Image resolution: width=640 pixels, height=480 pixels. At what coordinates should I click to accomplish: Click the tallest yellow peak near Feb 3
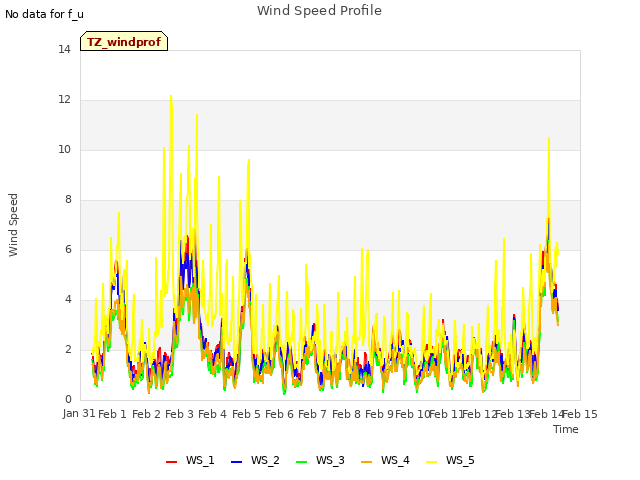click(171, 96)
